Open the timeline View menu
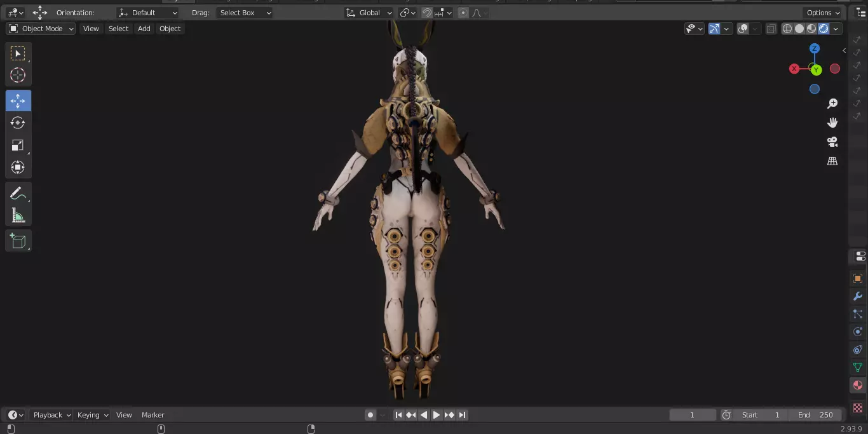868x434 pixels. click(x=124, y=415)
